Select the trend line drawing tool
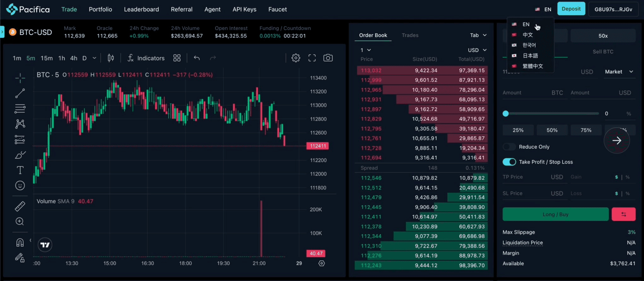Image resolution: width=644 pixels, height=281 pixels. (20, 93)
